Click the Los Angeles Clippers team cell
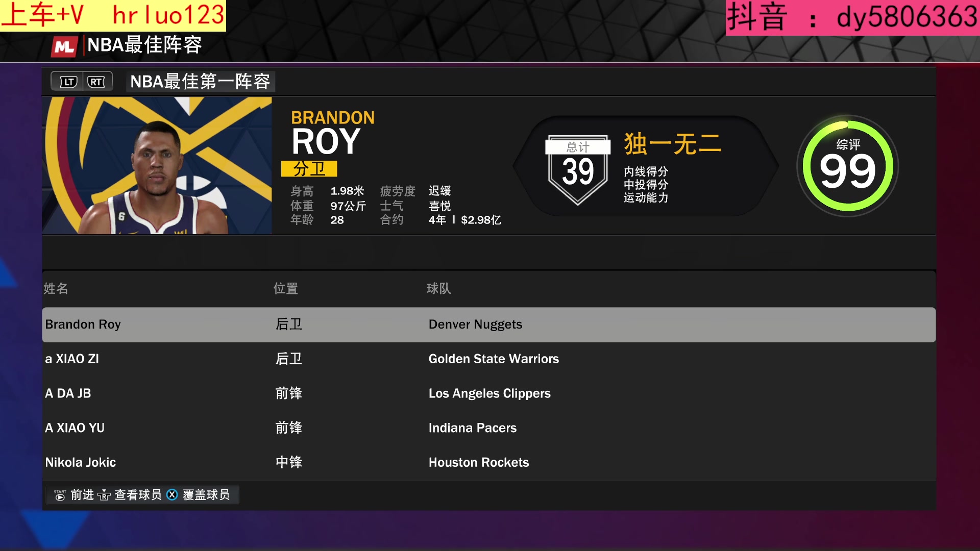980x551 pixels. (489, 393)
